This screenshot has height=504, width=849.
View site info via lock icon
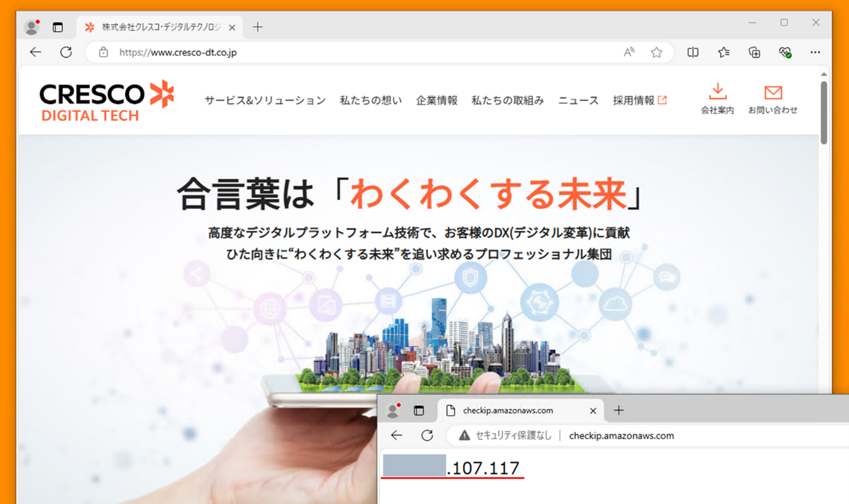tap(104, 52)
